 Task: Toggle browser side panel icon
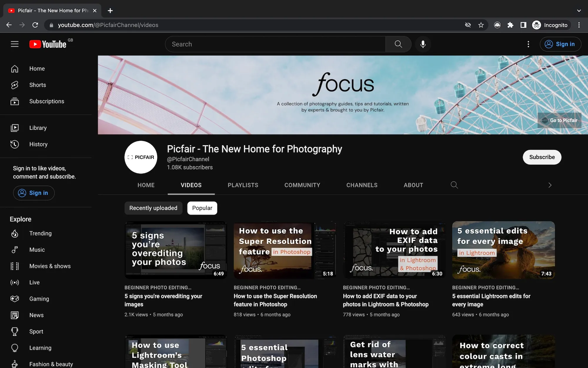pos(523,25)
